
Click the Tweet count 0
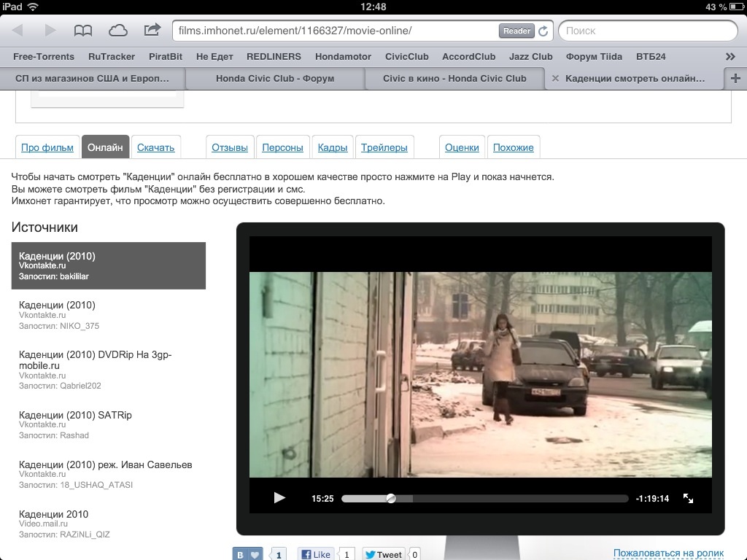415,555
